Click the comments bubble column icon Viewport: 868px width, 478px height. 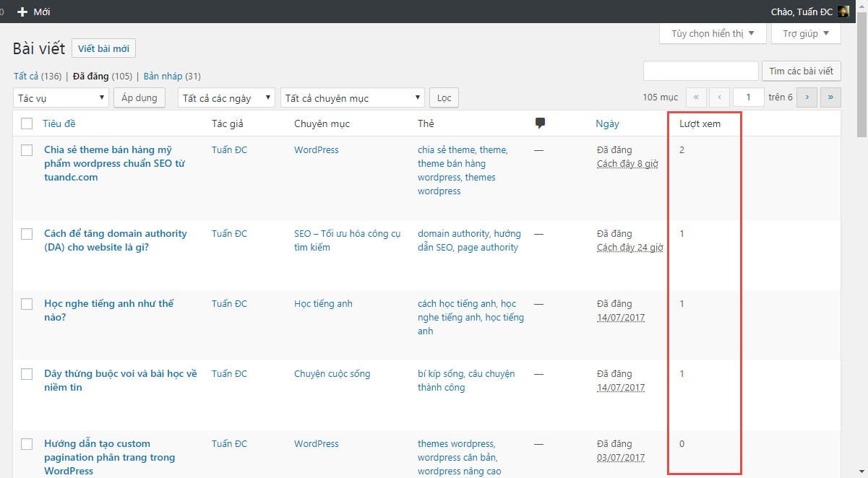pyautogui.click(x=540, y=123)
